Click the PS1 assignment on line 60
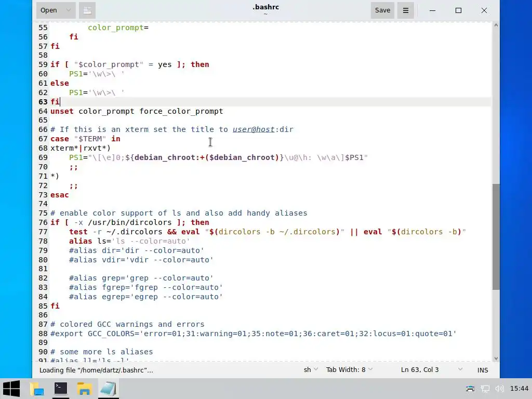This screenshot has width=532, height=399. click(97, 74)
